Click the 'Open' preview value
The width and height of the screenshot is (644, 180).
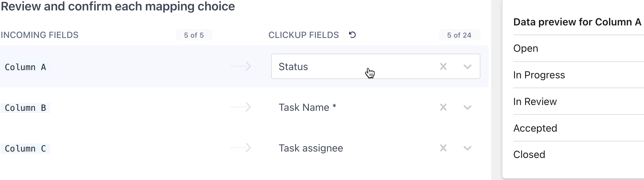coord(526,48)
